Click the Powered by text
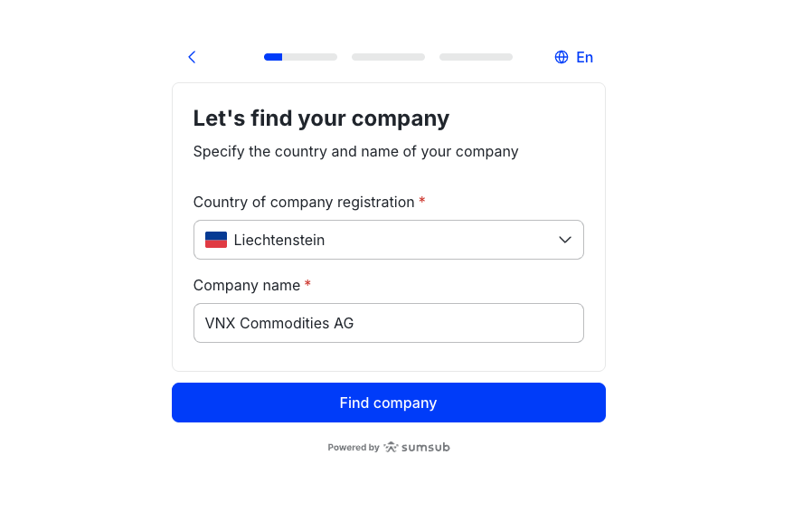 [x=354, y=447]
